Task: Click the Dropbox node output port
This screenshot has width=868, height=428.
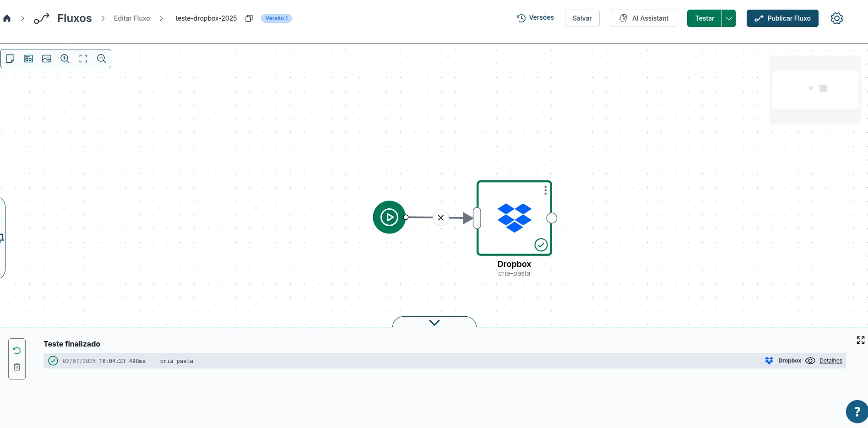Action: (x=552, y=218)
